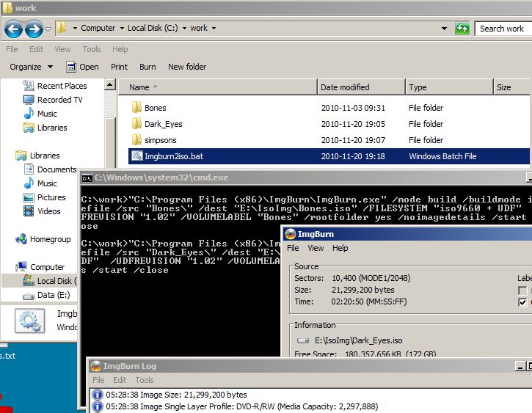Click the Music icon under Favorites
This screenshot has height=413, width=532.
pyautogui.click(x=29, y=113)
